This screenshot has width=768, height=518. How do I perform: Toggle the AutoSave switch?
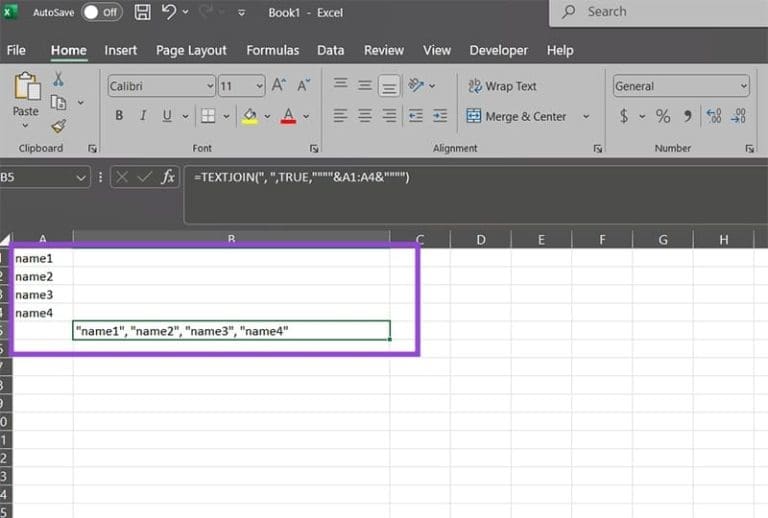pyautogui.click(x=101, y=13)
